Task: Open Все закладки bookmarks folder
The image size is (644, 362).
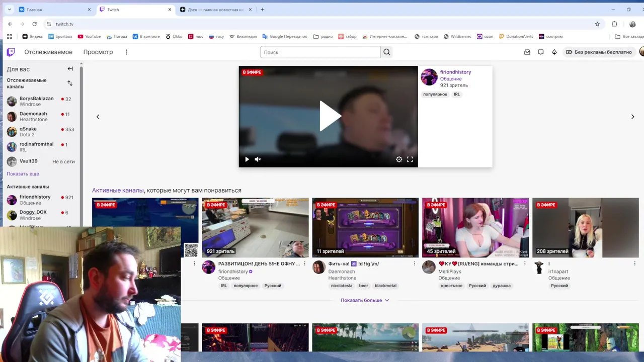Action: pos(629,36)
